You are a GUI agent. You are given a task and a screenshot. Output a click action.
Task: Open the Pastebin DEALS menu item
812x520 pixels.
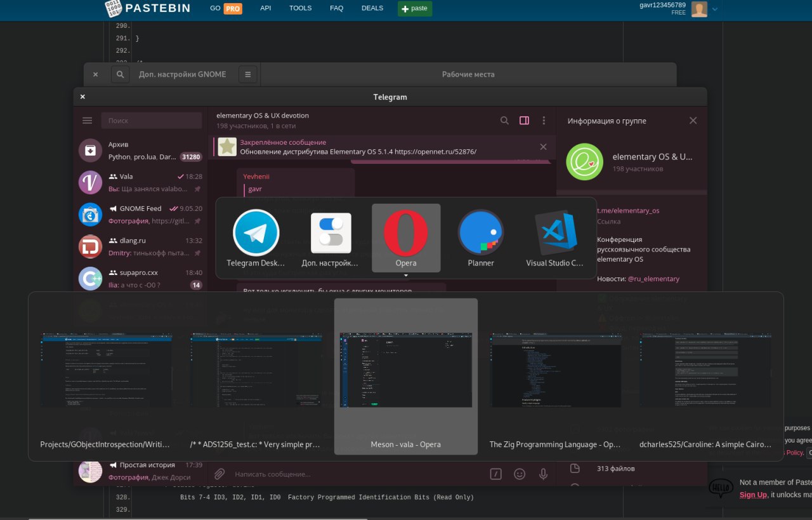pos(372,8)
